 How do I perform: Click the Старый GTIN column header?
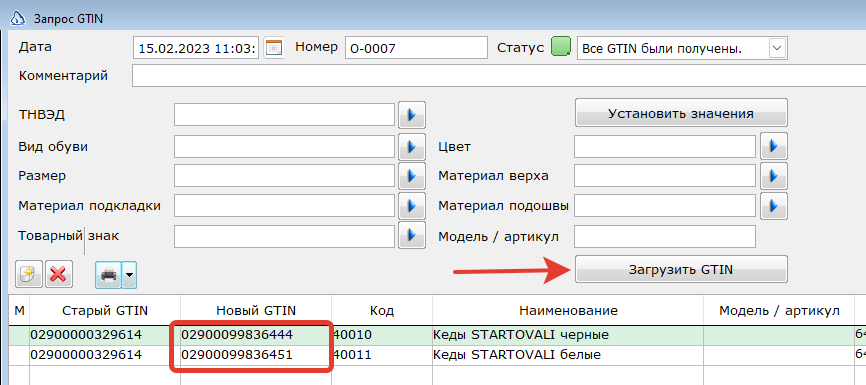tap(105, 310)
